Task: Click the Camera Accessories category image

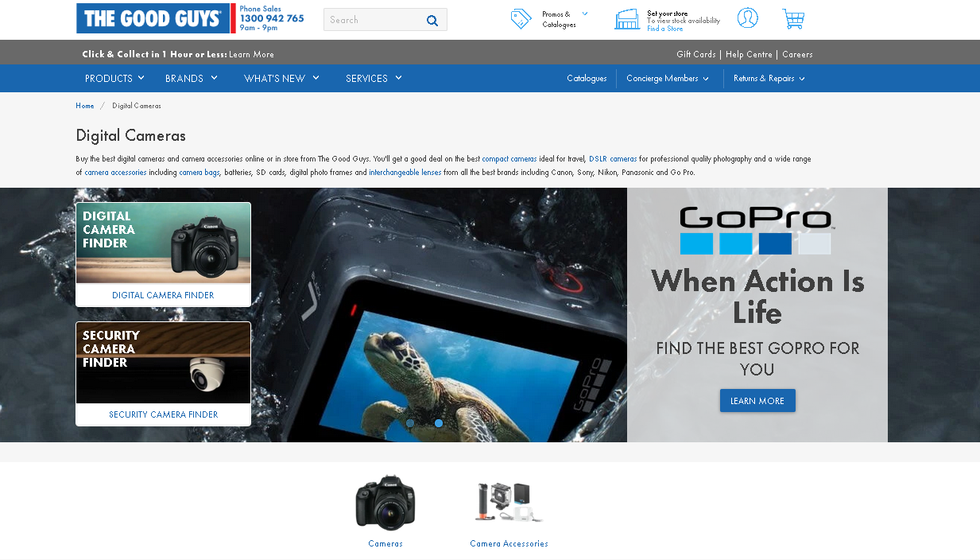Action: (509, 502)
